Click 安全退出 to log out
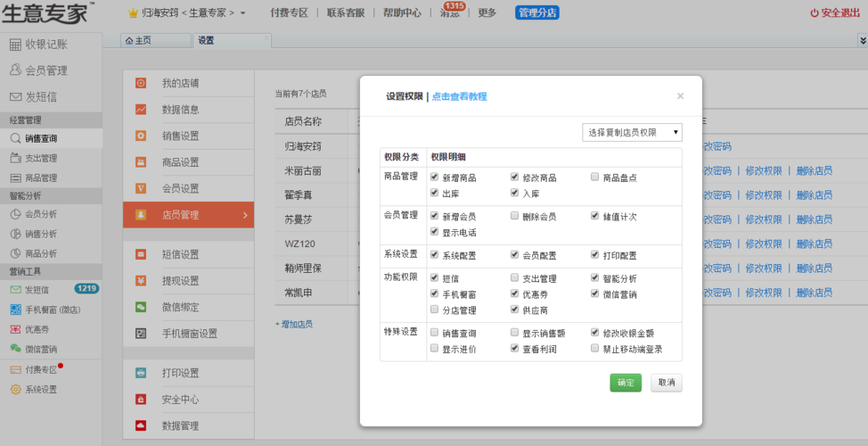 coord(835,12)
